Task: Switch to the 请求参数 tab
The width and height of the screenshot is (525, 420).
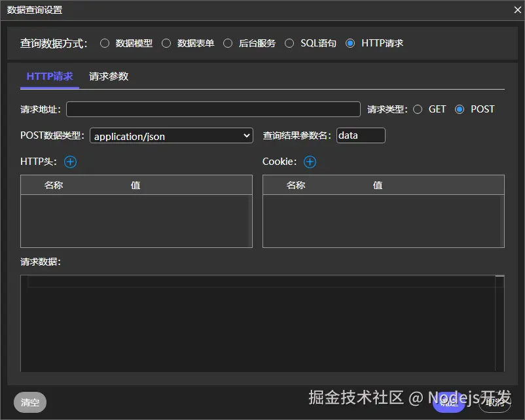Action: (109, 76)
